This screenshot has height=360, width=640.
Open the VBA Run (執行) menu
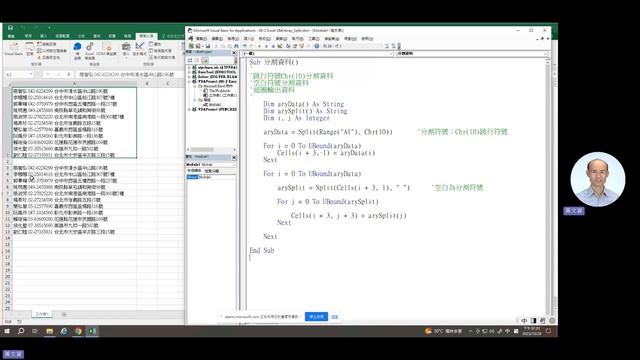pos(297,38)
